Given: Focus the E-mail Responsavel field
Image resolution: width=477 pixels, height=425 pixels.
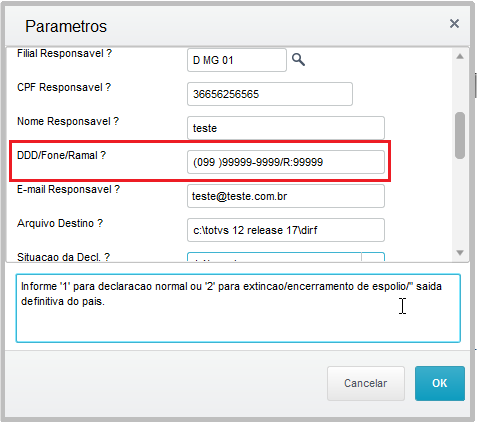Looking at the screenshot, I should point(286,196).
